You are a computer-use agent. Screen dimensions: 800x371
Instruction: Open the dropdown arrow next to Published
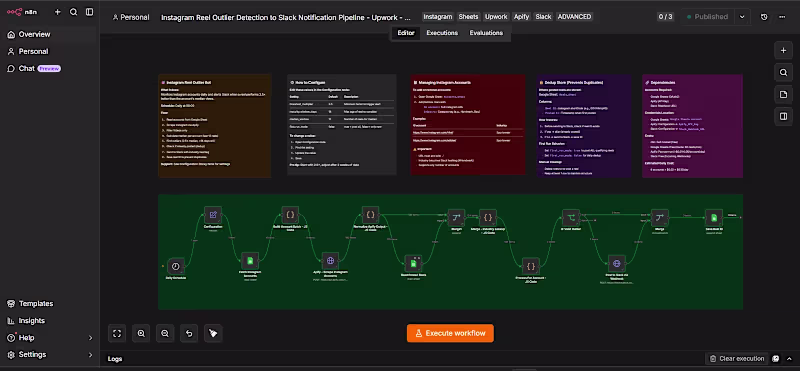tap(742, 17)
